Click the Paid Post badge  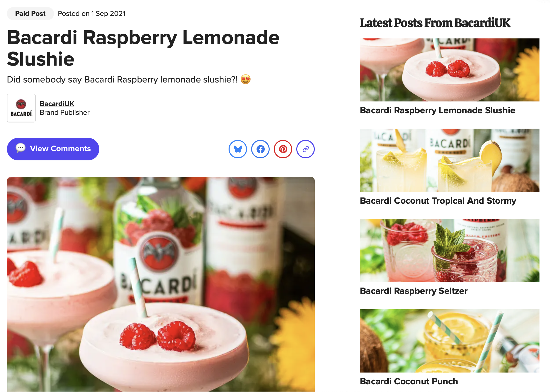click(x=30, y=14)
